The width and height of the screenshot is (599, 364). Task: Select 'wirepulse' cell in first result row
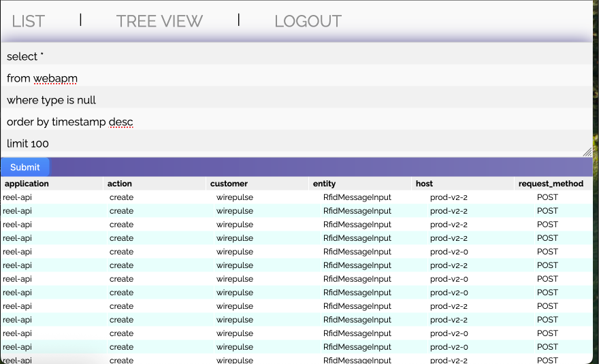[235, 197]
